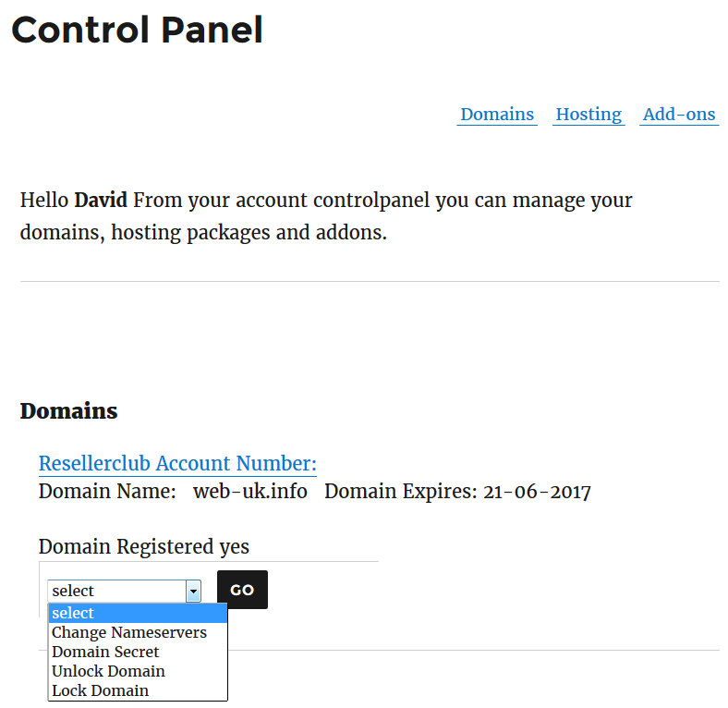Collapse the select dropdown using its arrow
728x708 pixels.
click(193, 592)
